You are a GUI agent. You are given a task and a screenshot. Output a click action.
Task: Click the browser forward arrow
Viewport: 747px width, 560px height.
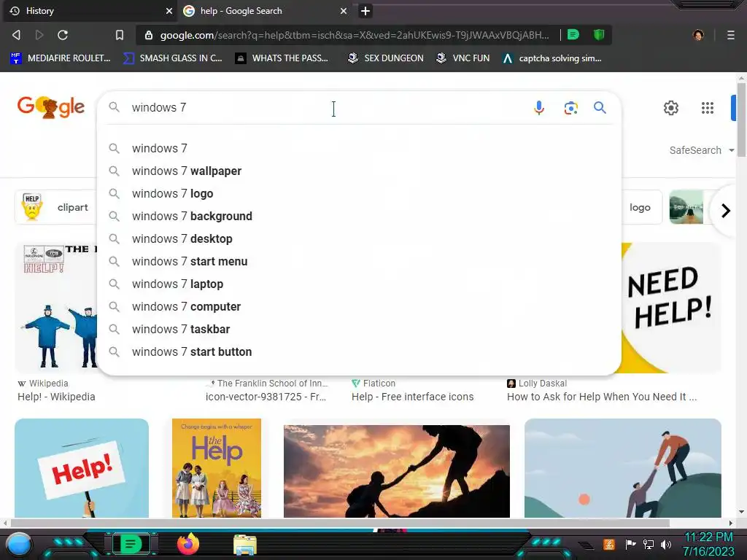click(x=39, y=35)
